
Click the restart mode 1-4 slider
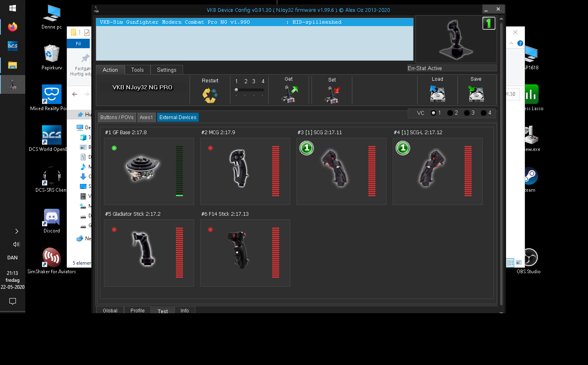(249, 90)
